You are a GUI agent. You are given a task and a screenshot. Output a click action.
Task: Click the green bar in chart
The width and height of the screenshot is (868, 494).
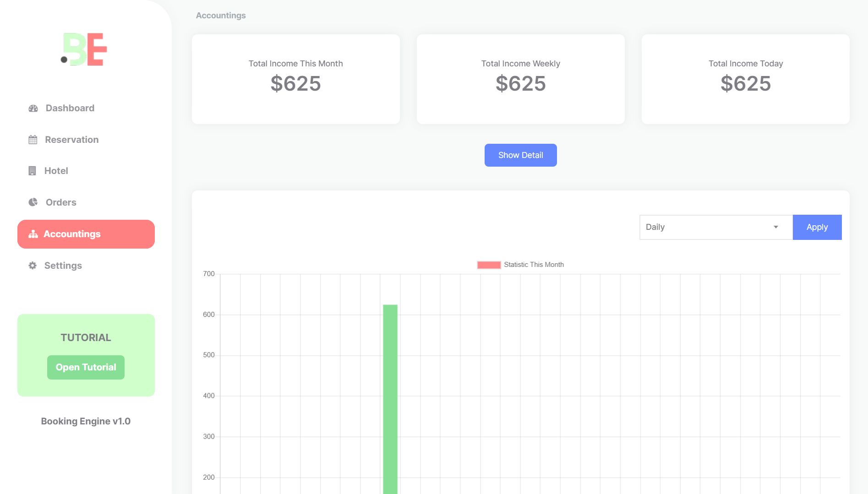(x=390, y=398)
